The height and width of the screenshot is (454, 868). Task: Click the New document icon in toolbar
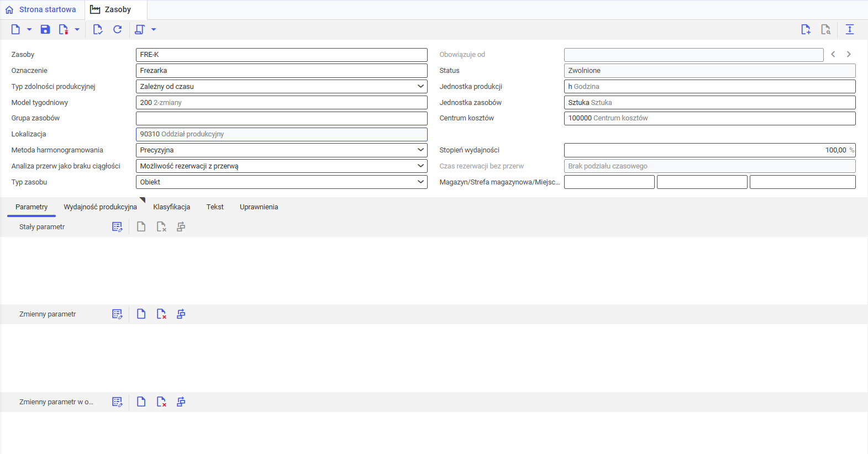[x=15, y=30]
